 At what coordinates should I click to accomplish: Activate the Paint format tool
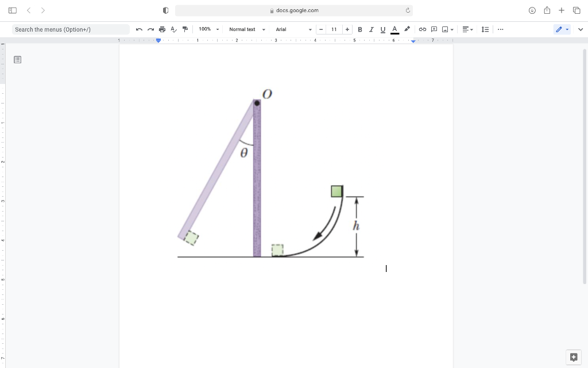click(x=185, y=29)
